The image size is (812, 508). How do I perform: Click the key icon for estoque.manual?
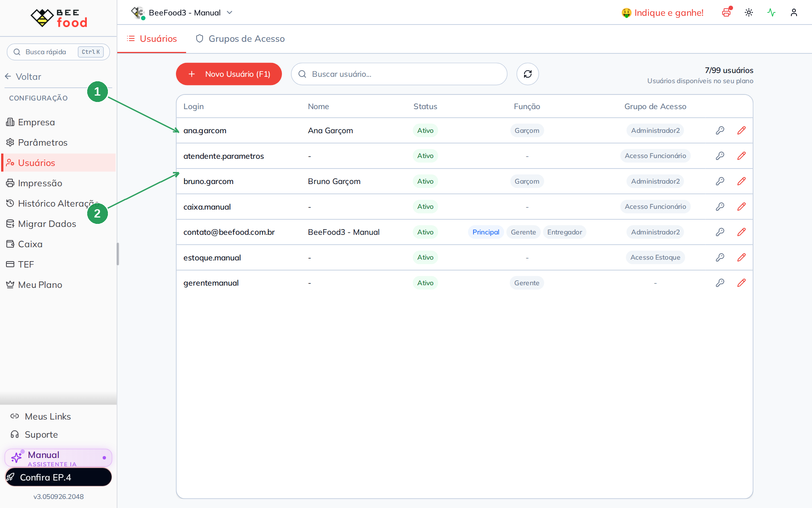click(x=720, y=257)
